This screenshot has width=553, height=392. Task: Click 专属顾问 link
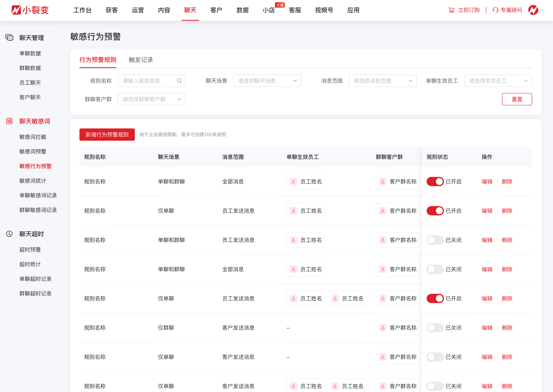click(x=511, y=10)
